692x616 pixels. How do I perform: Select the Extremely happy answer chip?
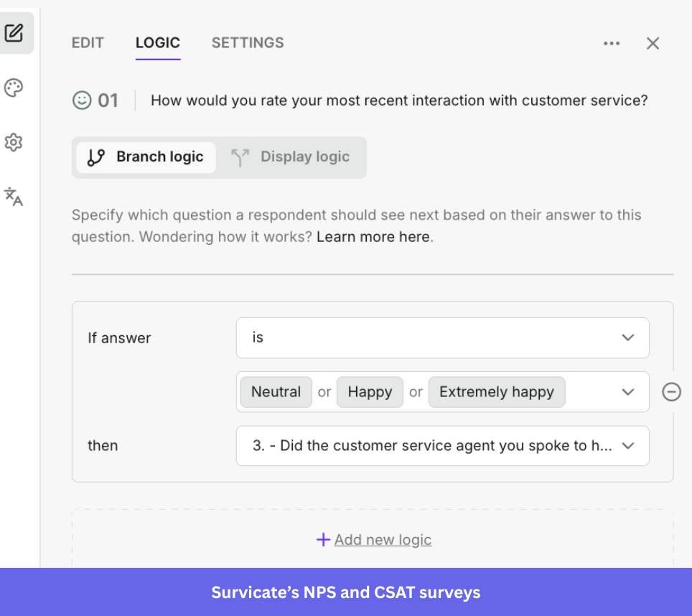coord(497,392)
